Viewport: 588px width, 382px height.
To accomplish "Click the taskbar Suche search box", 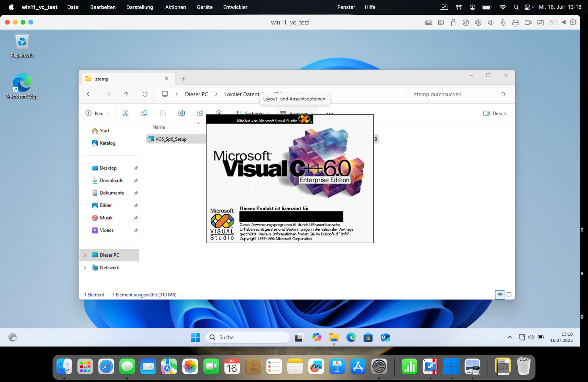I will click(247, 337).
